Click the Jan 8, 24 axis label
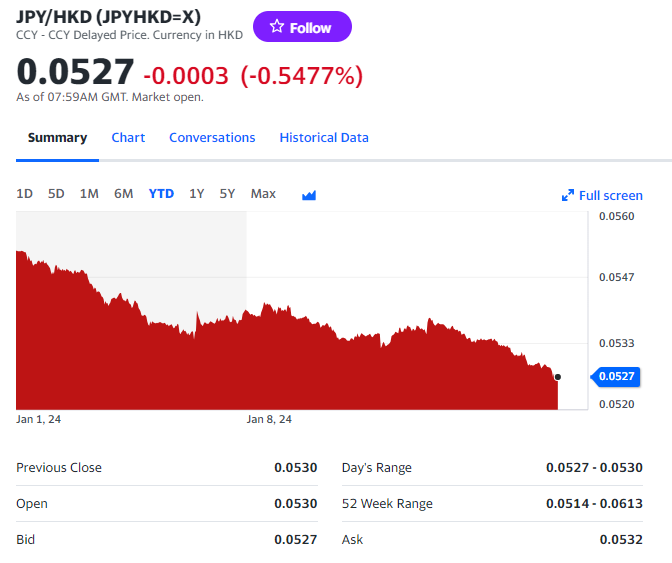672x563 pixels. tap(269, 419)
